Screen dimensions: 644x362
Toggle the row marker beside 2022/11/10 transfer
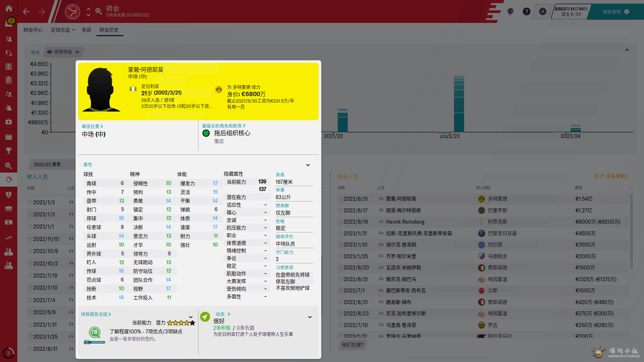click(30, 239)
